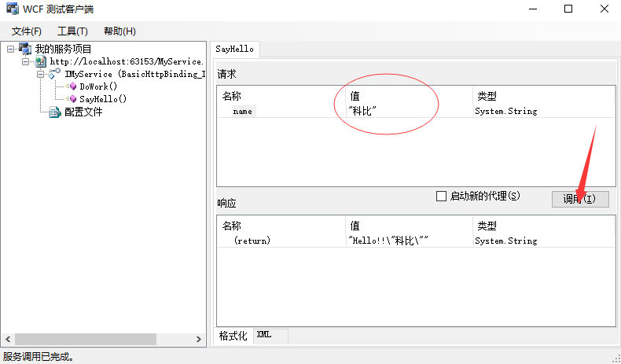Click the WCF test client app icon
This screenshot has height=364, width=621.
click(13, 9)
